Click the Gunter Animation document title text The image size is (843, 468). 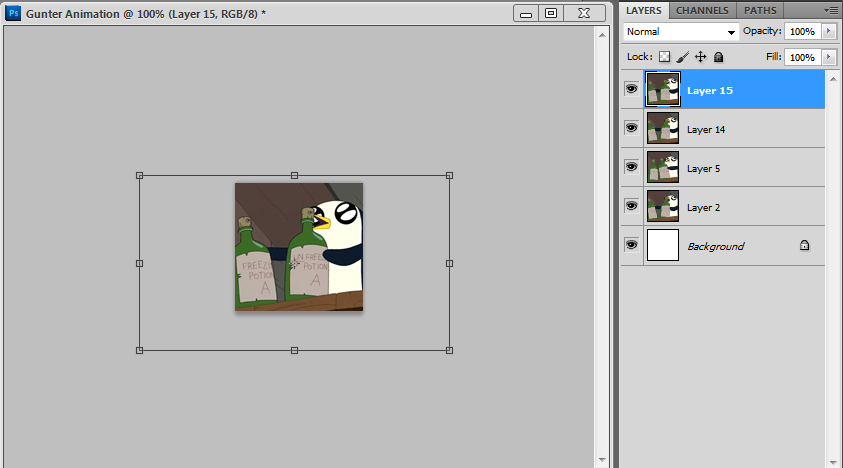pos(146,14)
